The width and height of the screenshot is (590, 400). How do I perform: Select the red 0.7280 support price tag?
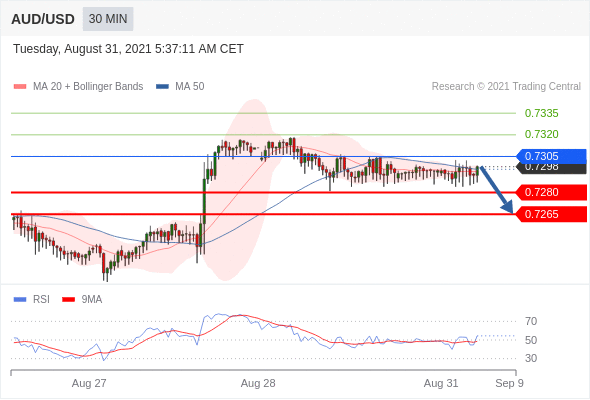click(x=551, y=192)
